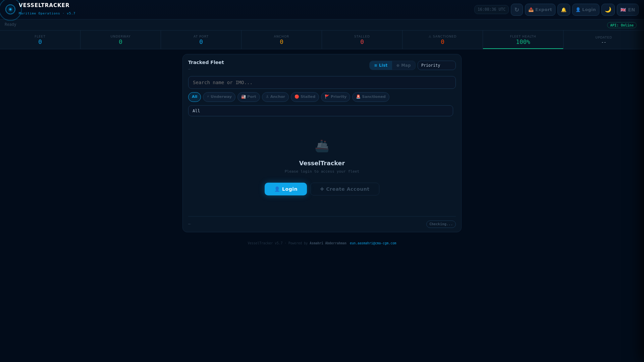Click the Updated stat card

603,40
